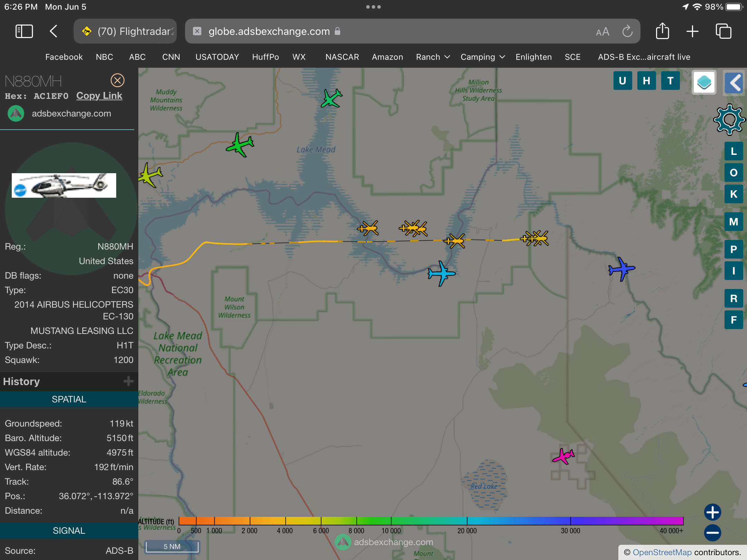Toggle the I map option button
Image resolution: width=747 pixels, height=560 pixels.
(734, 271)
